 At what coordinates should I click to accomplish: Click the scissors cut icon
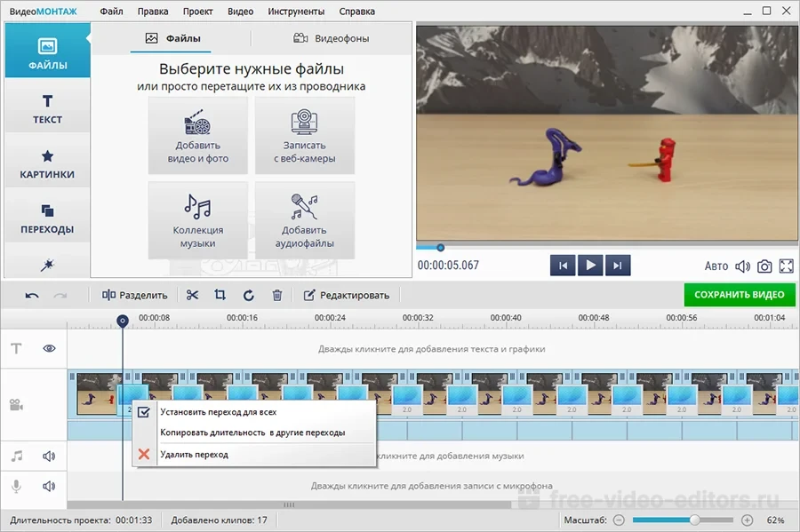pos(192,295)
